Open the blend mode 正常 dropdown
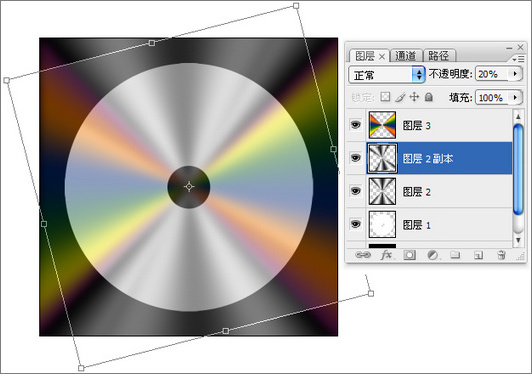Viewport: 532px width, 374px height. click(x=387, y=74)
